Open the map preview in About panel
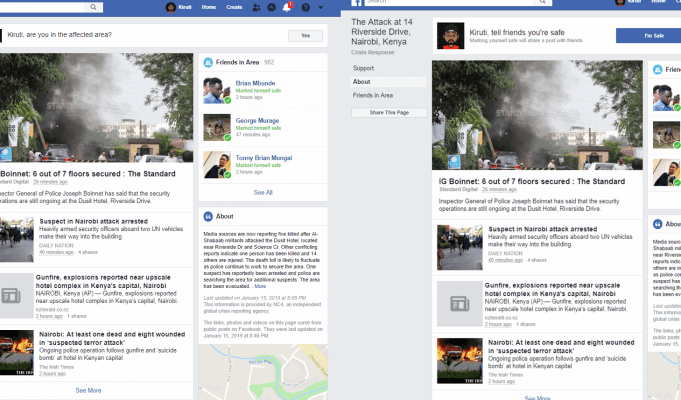This screenshot has width=681, height=400. pyautogui.click(x=263, y=372)
